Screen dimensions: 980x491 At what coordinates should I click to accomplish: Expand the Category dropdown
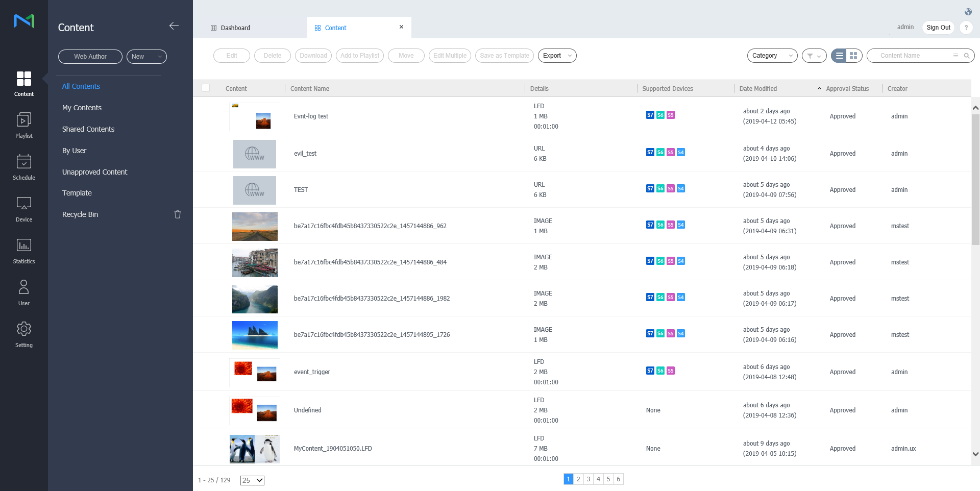coord(772,56)
